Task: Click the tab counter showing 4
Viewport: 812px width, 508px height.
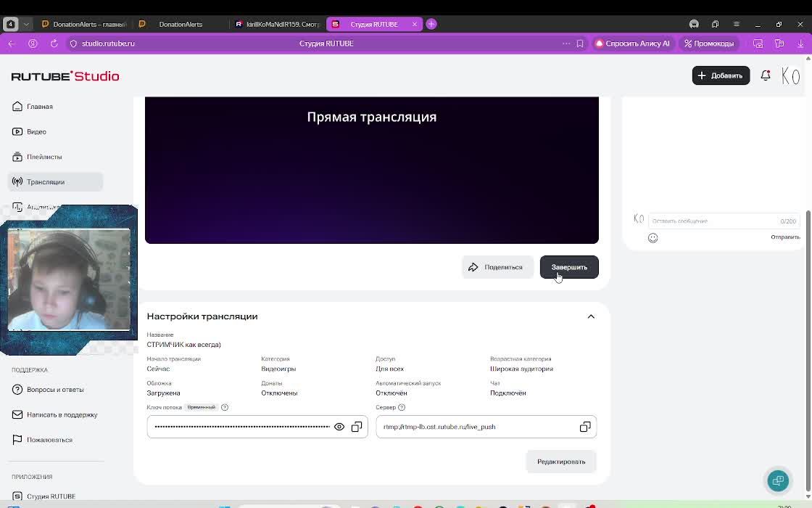Action: coord(10,25)
